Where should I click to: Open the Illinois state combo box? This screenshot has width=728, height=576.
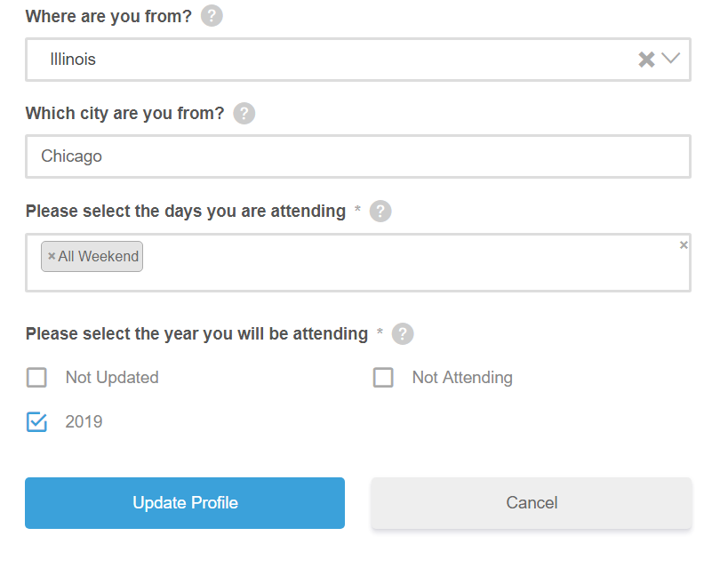click(358, 60)
